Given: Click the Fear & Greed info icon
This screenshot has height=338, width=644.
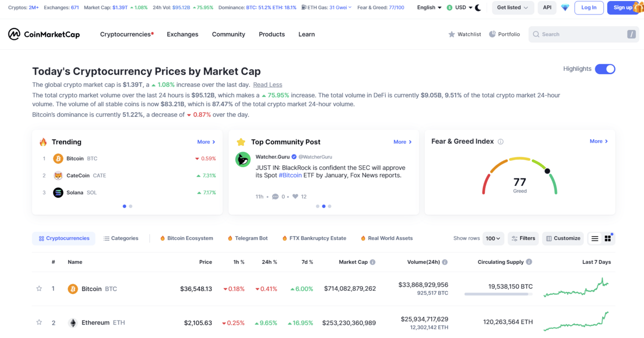Looking at the screenshot, I should [x=500, y=142].
